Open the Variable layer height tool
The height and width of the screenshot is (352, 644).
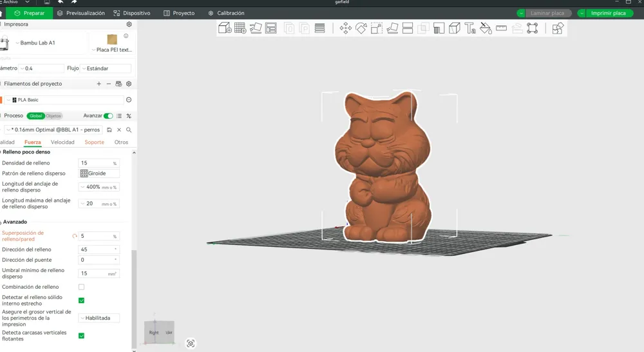pyautogui.click(x=319, y=28)
